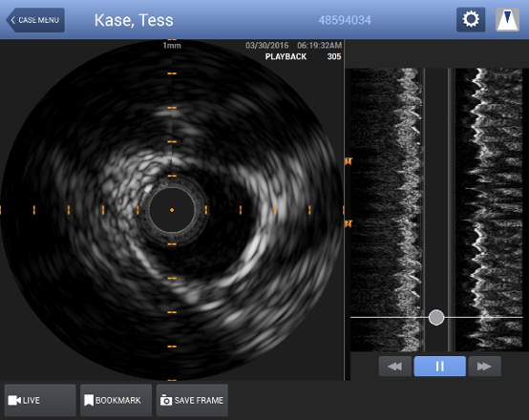Click the right longitudinal ultrasound strip

[x=489, y=210]
